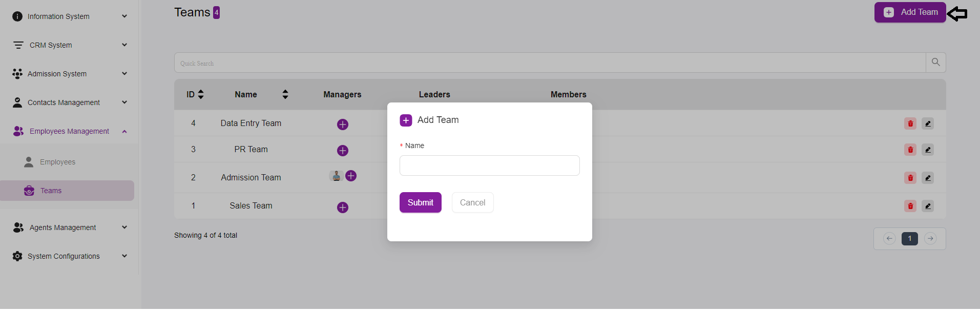Sort the table by Name column
Viewport: 980px width, 332px height.
(x=285, y=94)
